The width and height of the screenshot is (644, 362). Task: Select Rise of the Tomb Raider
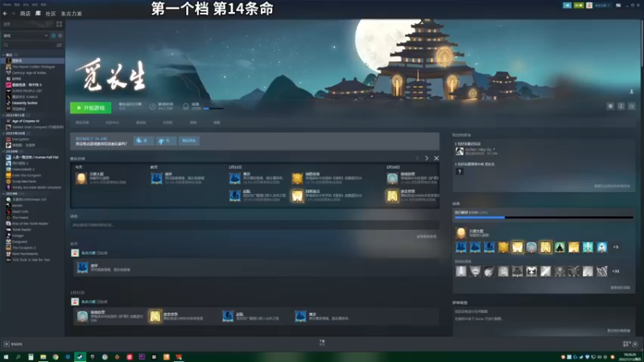click(30, 224)
